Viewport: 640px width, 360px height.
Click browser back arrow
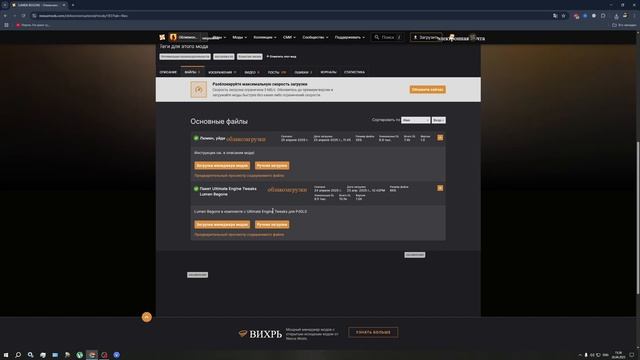pos(5,16)
